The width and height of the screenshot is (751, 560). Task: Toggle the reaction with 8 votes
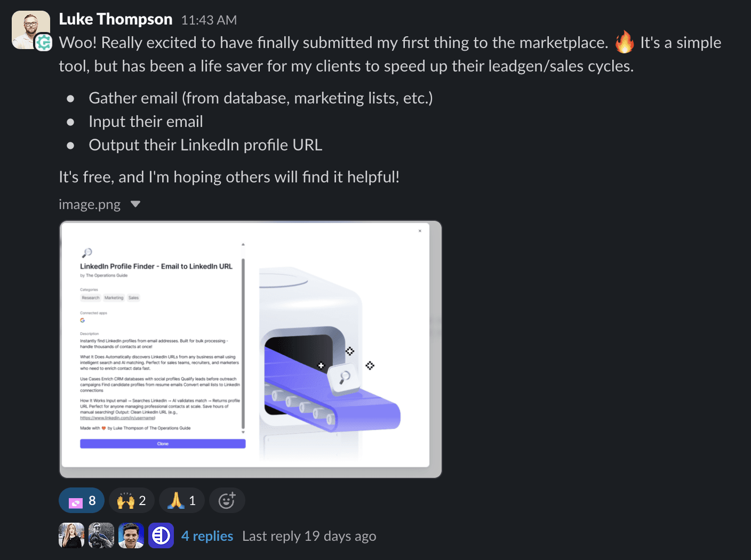[82, 500]
